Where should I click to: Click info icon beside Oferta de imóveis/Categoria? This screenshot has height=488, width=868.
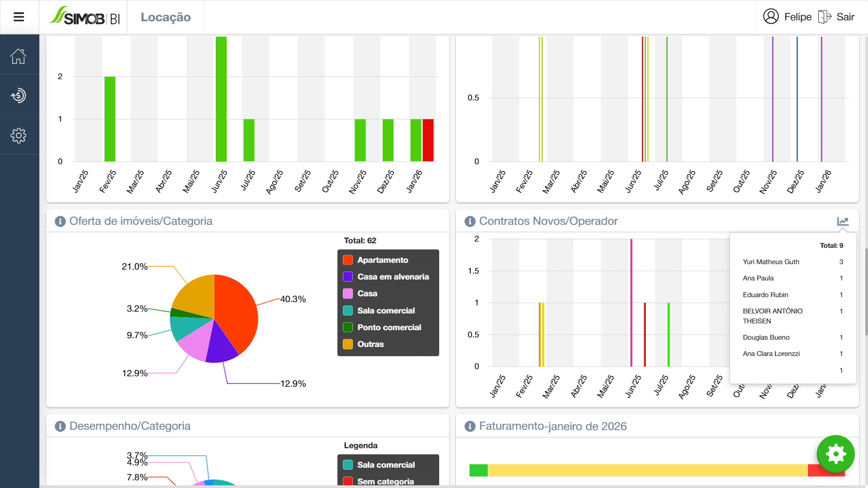[x=60, y=222]
